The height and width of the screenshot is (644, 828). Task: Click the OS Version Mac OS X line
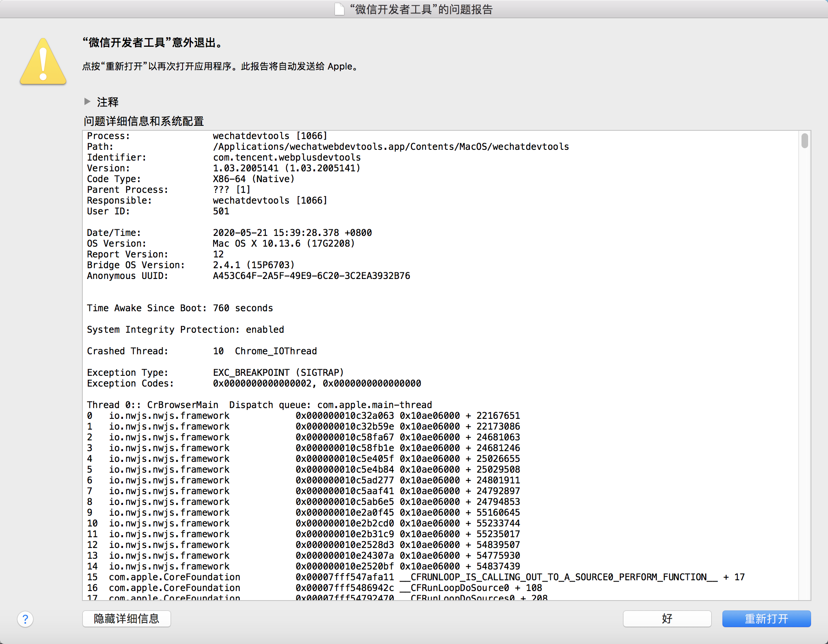click(x=221, y=243)
